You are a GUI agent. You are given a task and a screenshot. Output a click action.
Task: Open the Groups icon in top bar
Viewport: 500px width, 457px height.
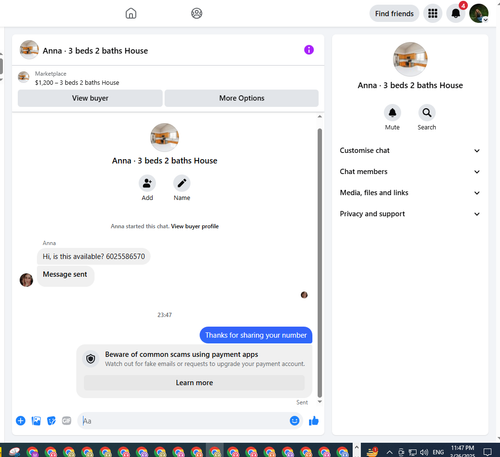tap(196, 13)
